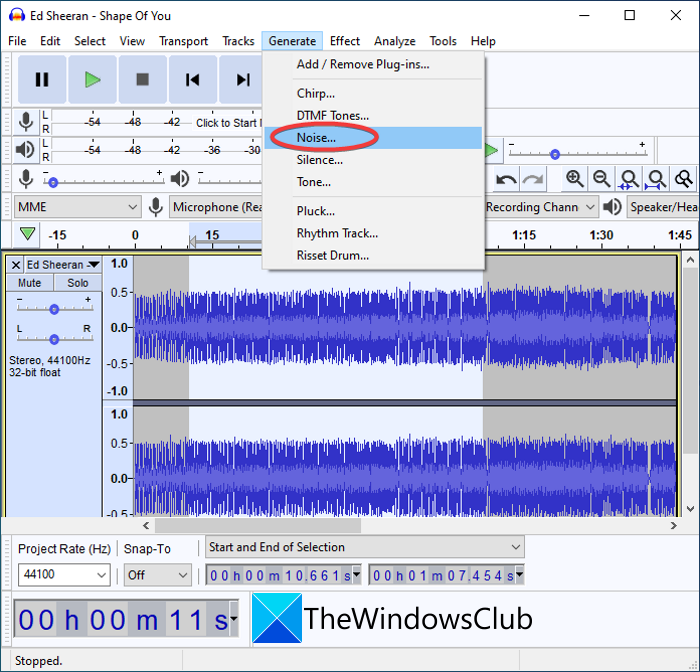
Task: Zoom in with the magnifier plus icon
Action: click(x=574, y=179)
